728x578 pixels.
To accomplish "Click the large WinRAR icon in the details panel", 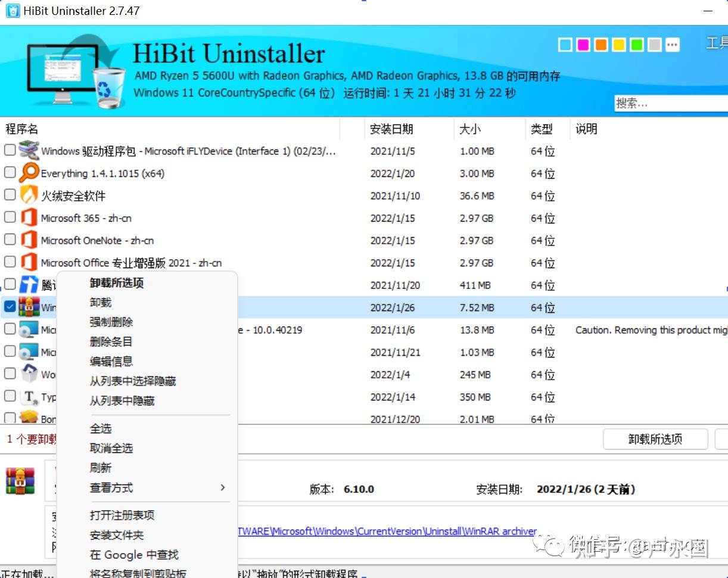I will click(20, 481).
